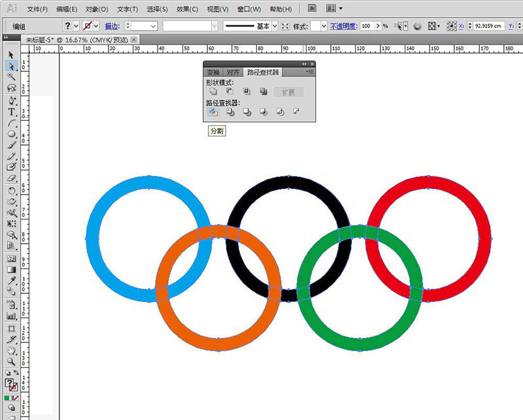Viewport: 523px width, 420px height.
Task: Toggle the reference point locator grid
Action: tap(451, 26)
